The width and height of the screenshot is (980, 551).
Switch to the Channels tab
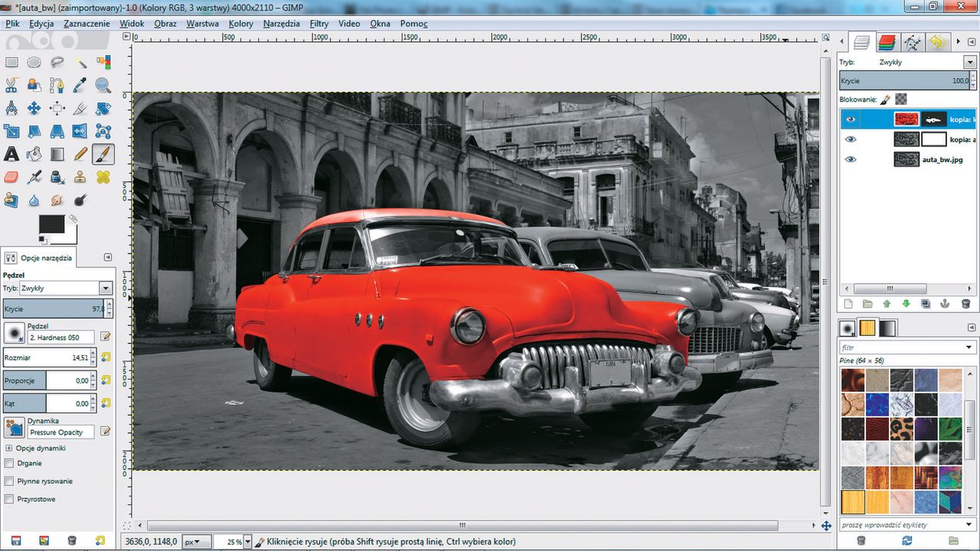coord(887,42)
